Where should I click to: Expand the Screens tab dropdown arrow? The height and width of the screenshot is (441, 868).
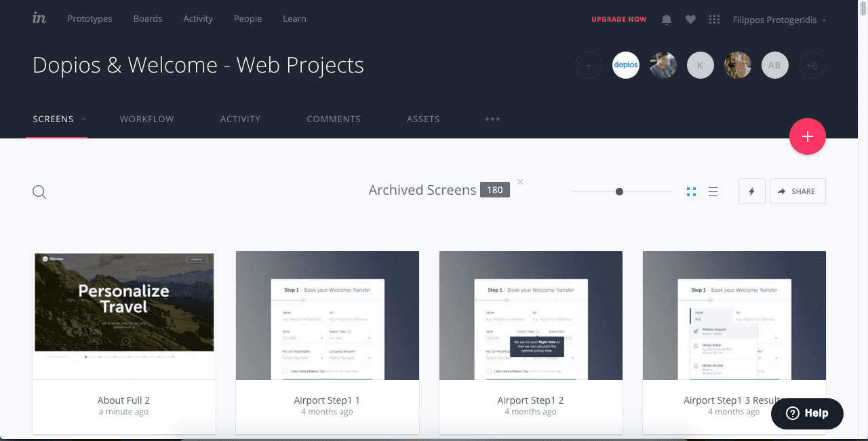84,119
